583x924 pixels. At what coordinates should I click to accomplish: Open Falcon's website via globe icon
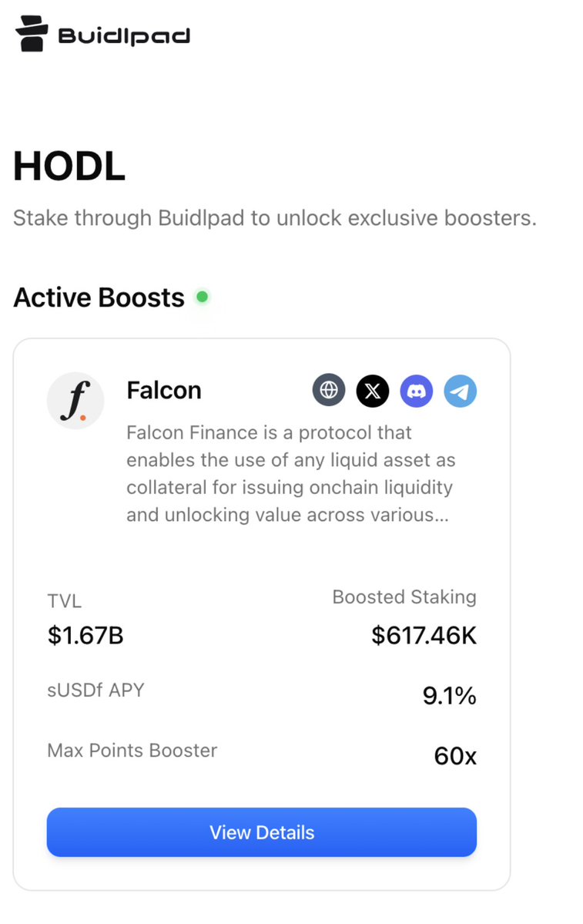pos(329,390)
